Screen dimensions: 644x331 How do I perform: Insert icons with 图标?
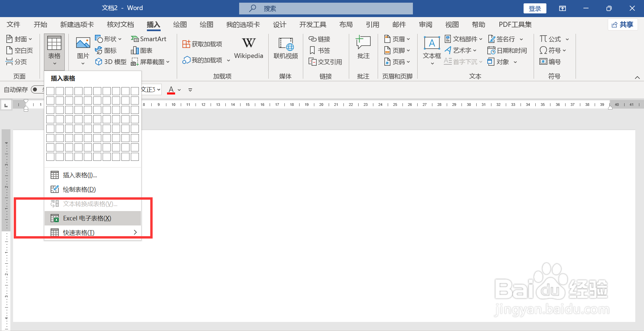coord(106,51)
